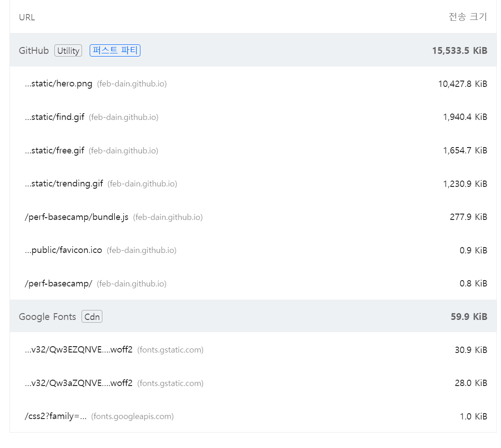Open the ...static/find.gif link
The width and height of the screenshot is (501, 448).
(x=55, y=117)
